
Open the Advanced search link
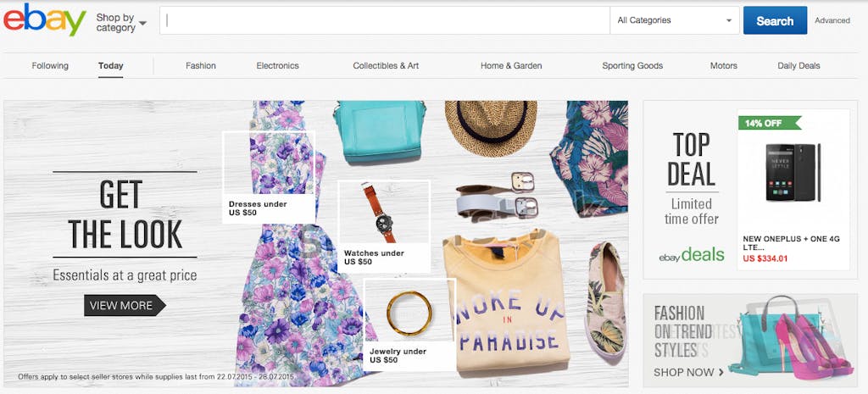click(x=832, y=20)
